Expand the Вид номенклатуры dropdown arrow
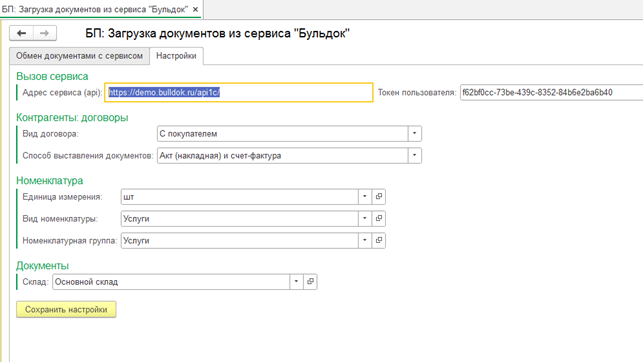Image resolution: width=643 pixels, height=362 pixels. point(365,219)
